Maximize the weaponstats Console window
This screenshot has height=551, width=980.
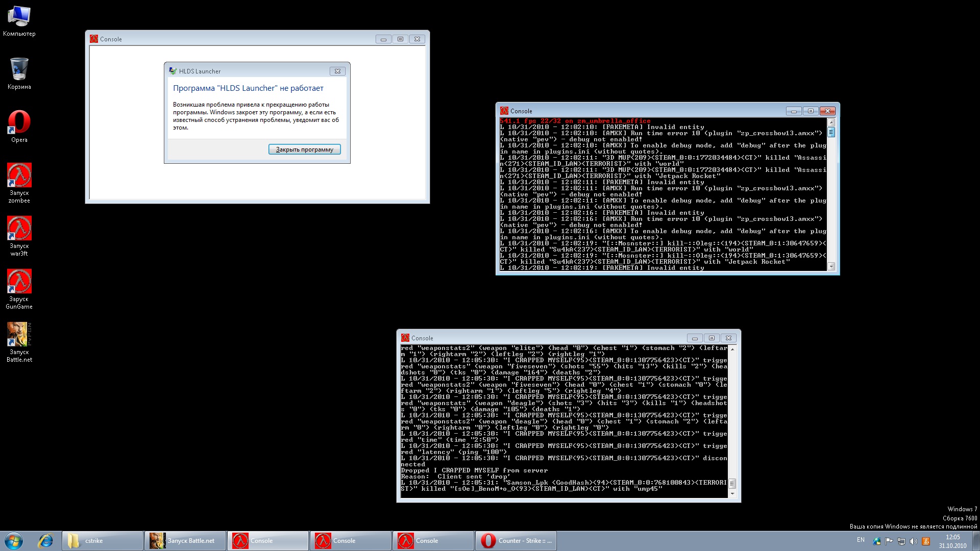coord(712,338)
